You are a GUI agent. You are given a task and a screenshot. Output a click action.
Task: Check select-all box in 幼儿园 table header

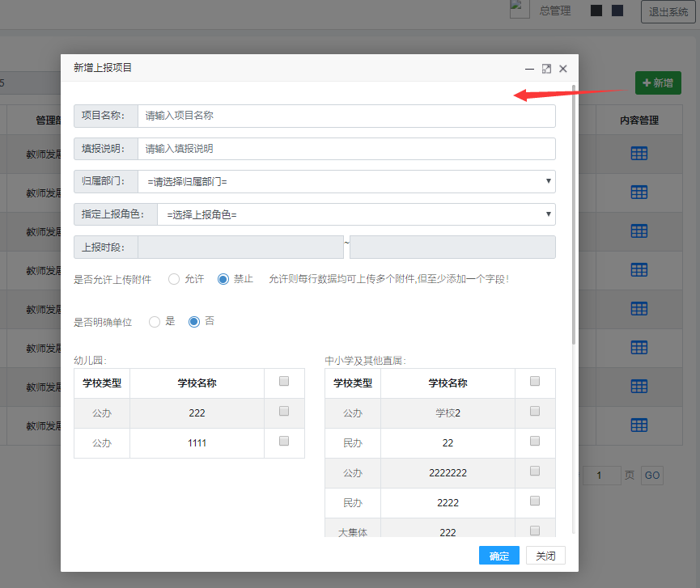click(284, 381)
